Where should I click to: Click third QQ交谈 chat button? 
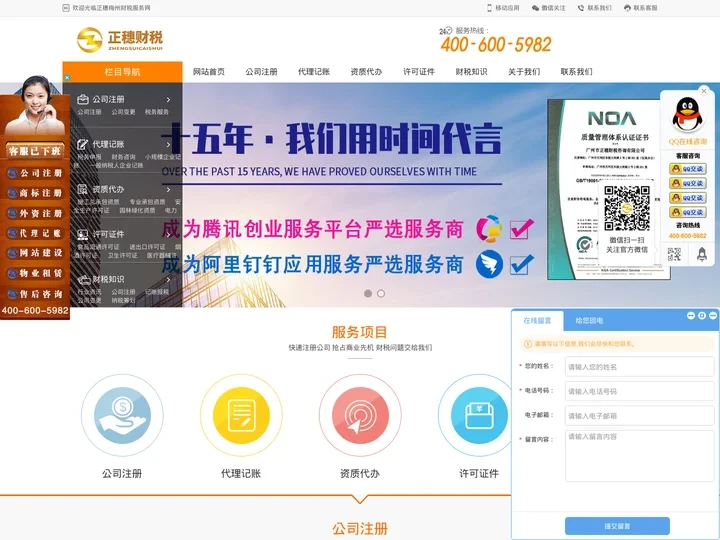pyautogui.click(x=687, y=198)
